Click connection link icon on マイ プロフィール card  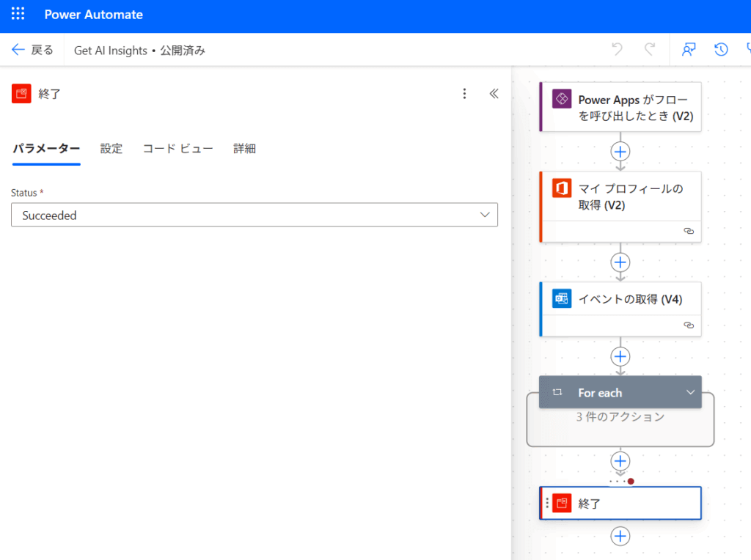[689, 231]
